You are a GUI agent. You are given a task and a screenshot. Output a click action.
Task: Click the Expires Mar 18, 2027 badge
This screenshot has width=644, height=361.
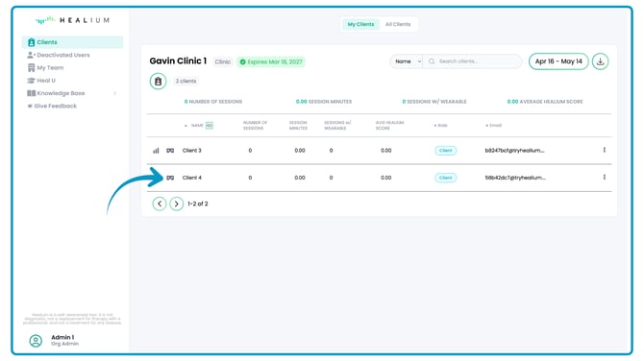(271, 62)
